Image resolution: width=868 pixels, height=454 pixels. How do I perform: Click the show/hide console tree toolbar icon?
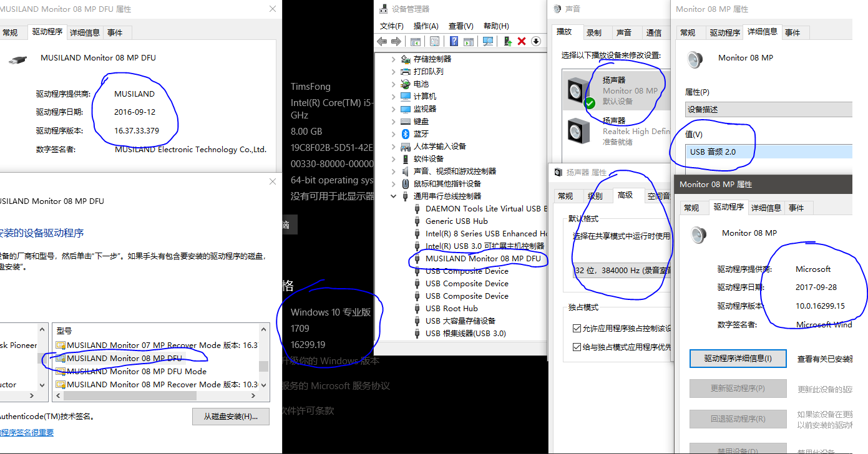416,41
